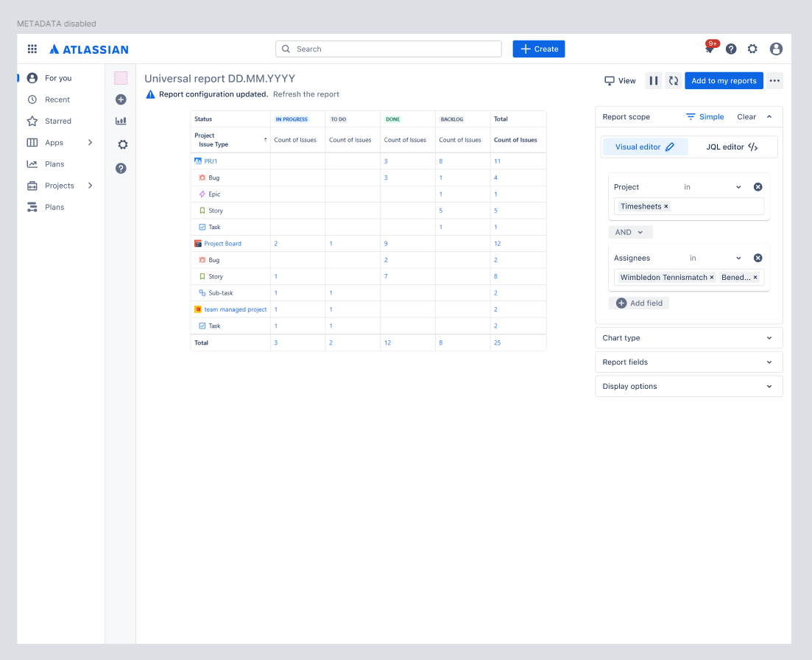
Task: Click the ATLASSIAN logo
Action: point(88,49)
